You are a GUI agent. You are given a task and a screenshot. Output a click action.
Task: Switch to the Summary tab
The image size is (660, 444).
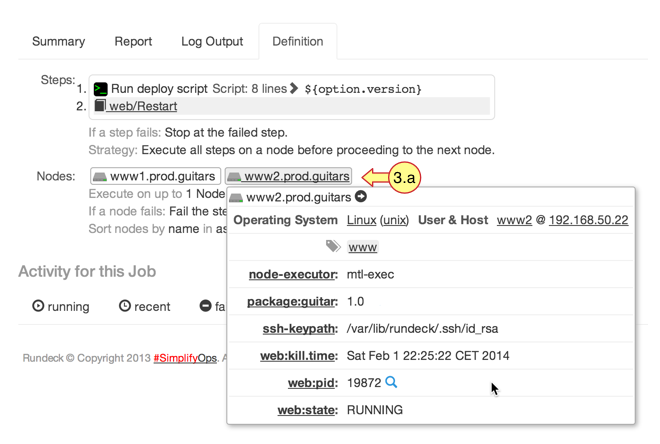click(58, 41)
